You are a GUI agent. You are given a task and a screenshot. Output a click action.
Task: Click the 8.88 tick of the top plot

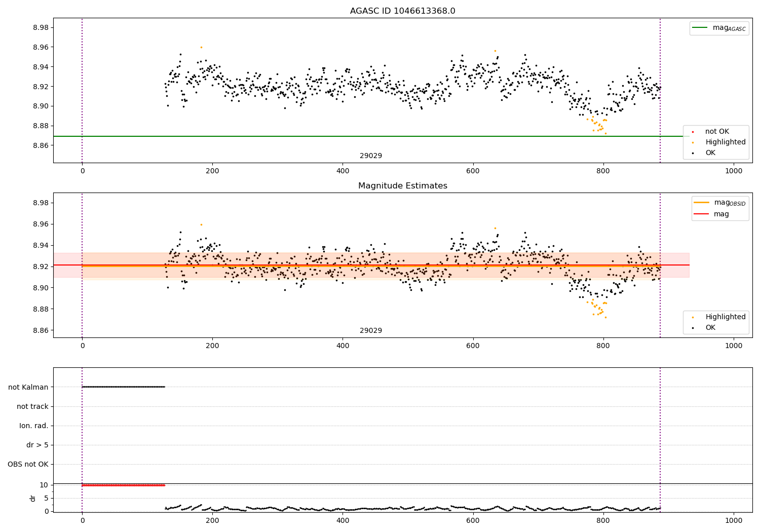tap(40, 126)
